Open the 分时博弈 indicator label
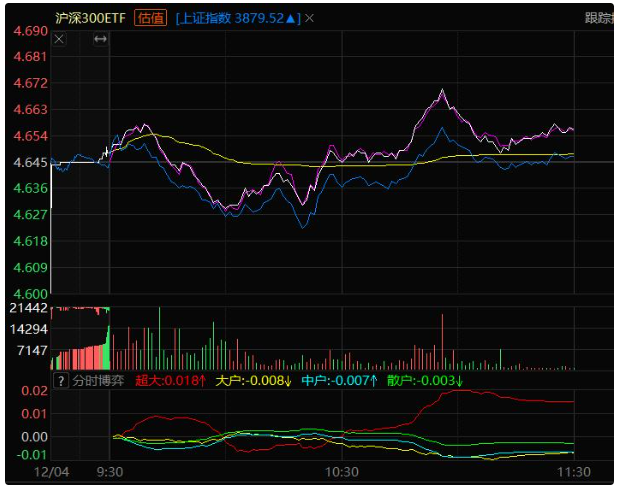The width and height of the screenshot is (617, 490). (97, 381)
